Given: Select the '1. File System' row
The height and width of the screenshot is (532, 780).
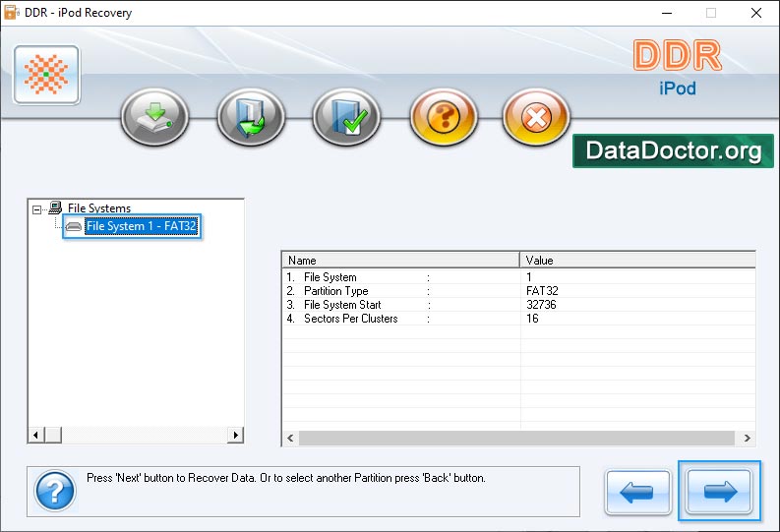Looking at the screenshot, I should pyautogui.click(x=518, y=277).
